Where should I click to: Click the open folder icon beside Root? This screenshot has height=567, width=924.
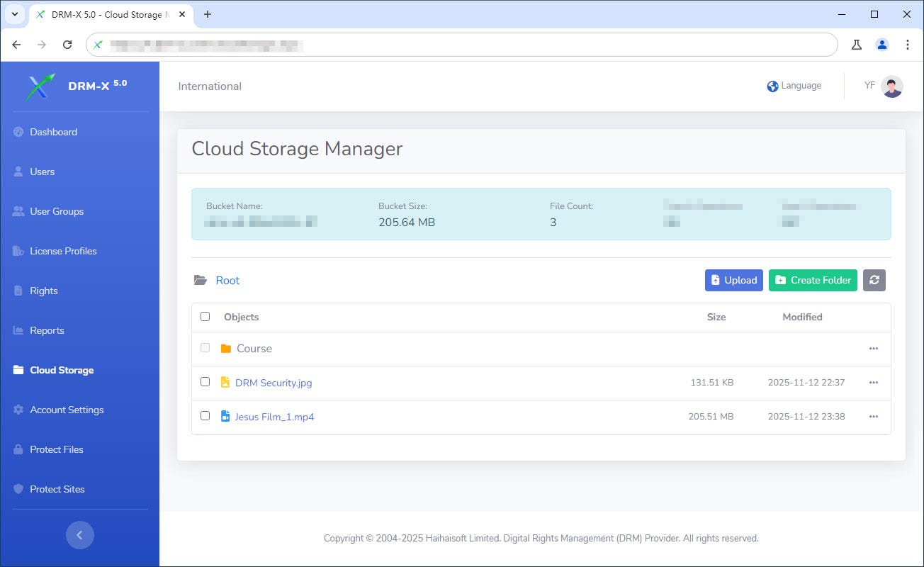[201, 281]
